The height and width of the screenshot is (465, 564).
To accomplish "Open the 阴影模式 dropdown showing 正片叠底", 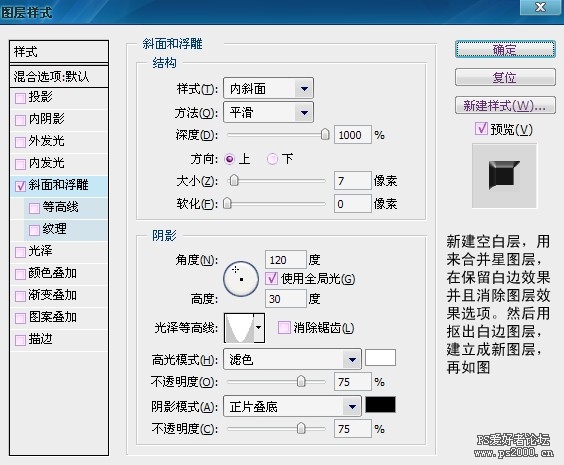I will point(292,406).
